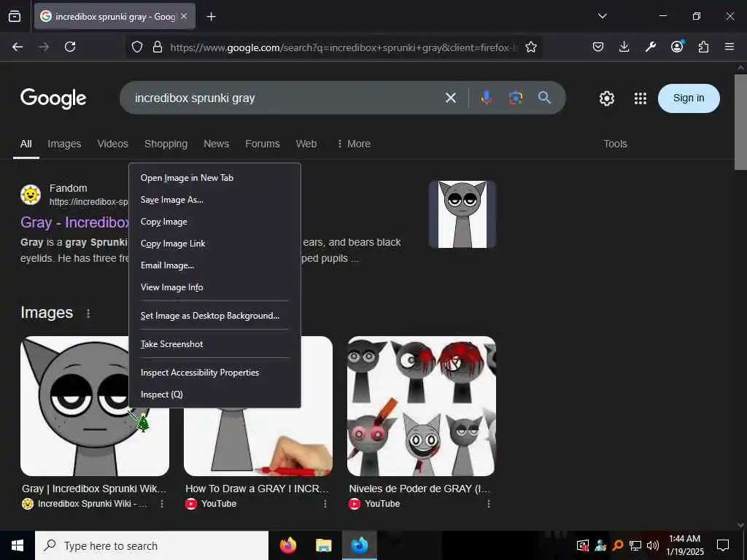Click the Google logo
Image resolution: width=747 pixels, height=560 pixels.
coord(53,98)
